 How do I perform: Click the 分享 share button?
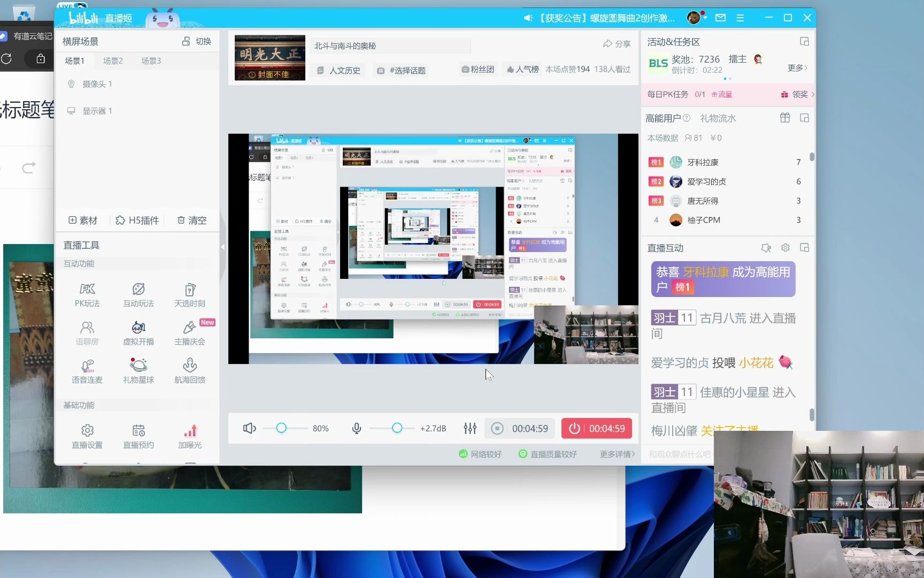(617, 44)
